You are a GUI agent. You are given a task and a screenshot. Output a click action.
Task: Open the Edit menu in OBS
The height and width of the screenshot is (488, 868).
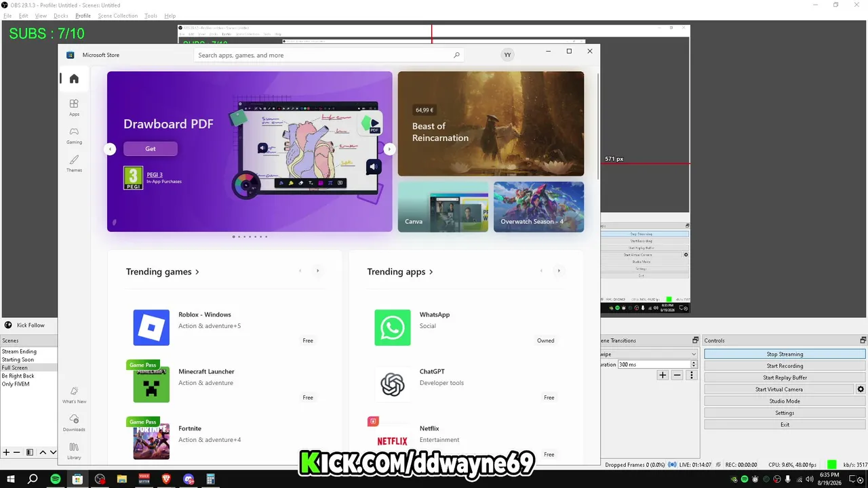pos(24,16)
